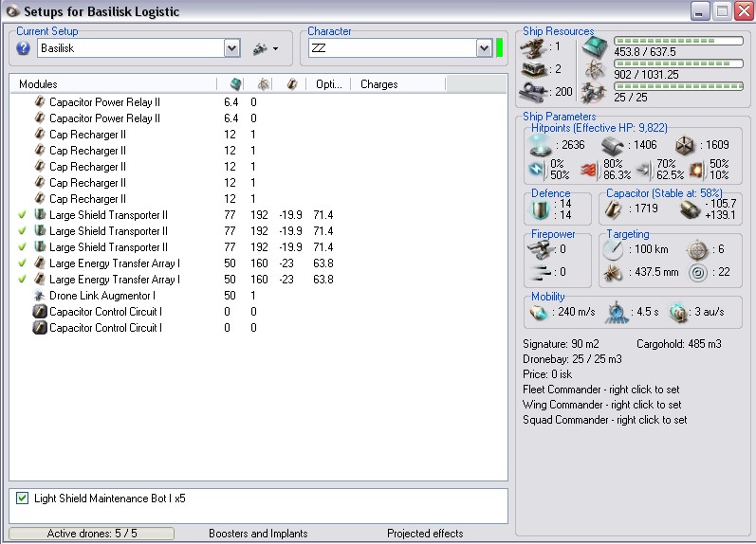756x544 pixels.
Task: Click the Opti... column header
Action: 328,84
